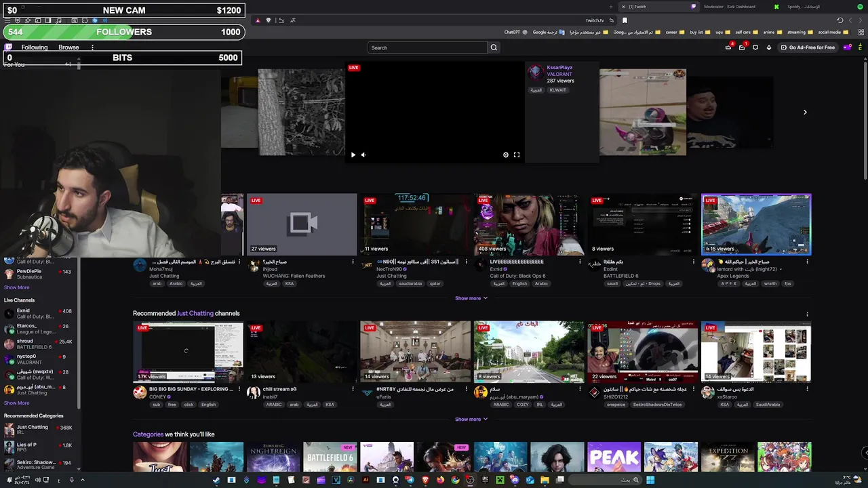Click the VALORANT link in the featured stream info

(559, 74)
